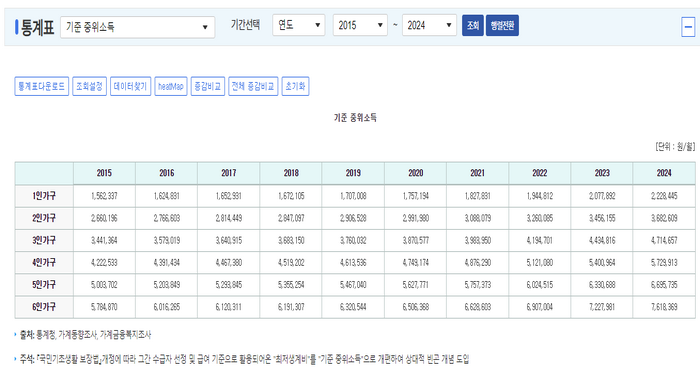Select the 5인가구 row header

pyautogui.click(x=44, y=285)
